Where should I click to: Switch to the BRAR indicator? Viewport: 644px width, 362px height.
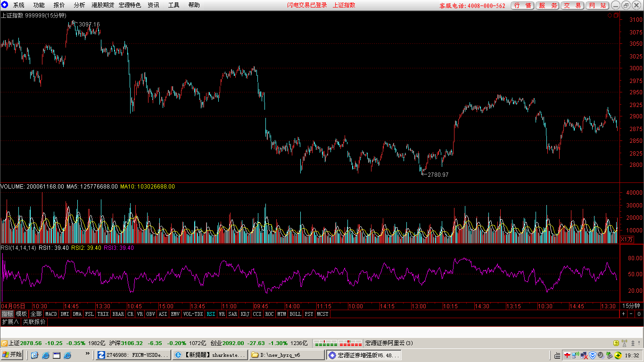[x=118, y=314]
